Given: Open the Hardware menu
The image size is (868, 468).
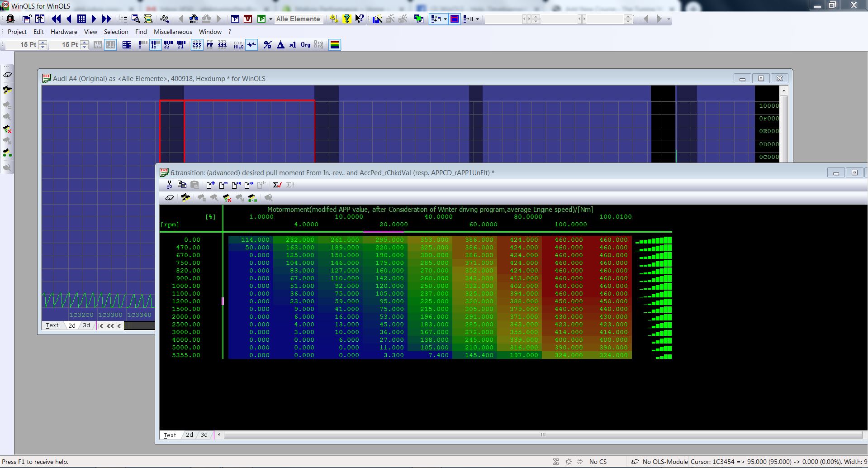Looking at the screenshot, I should pos(64,32).
